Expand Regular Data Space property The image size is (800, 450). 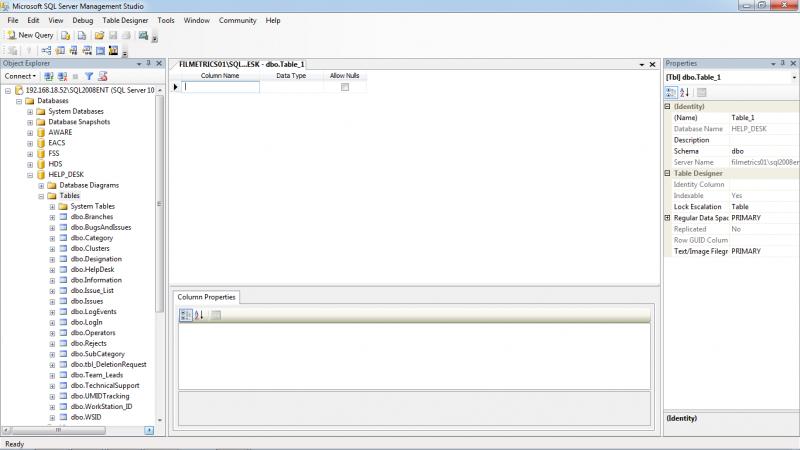tap(667, 218)
